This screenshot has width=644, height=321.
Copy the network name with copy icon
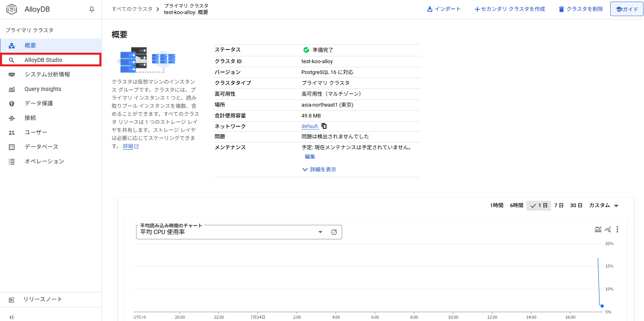point(324,126)
